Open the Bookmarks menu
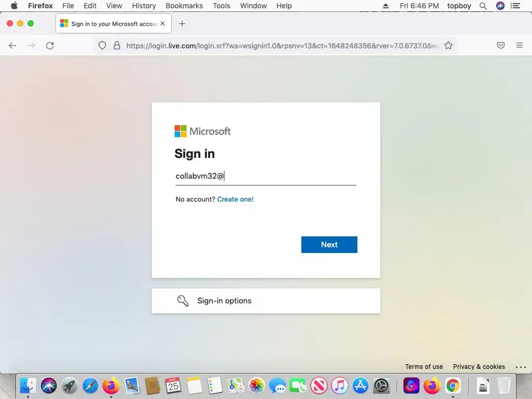532x399 pixels. [184, 6]
